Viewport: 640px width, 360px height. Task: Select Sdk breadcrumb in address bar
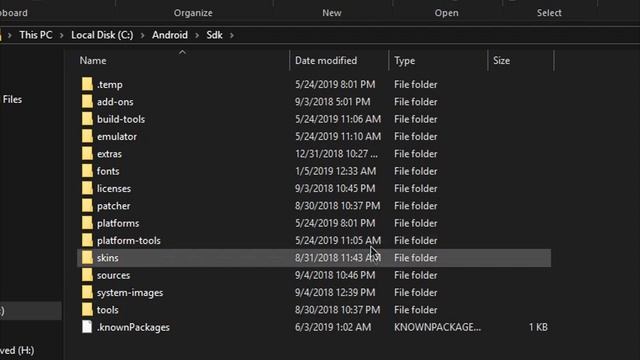pos(214,35)
